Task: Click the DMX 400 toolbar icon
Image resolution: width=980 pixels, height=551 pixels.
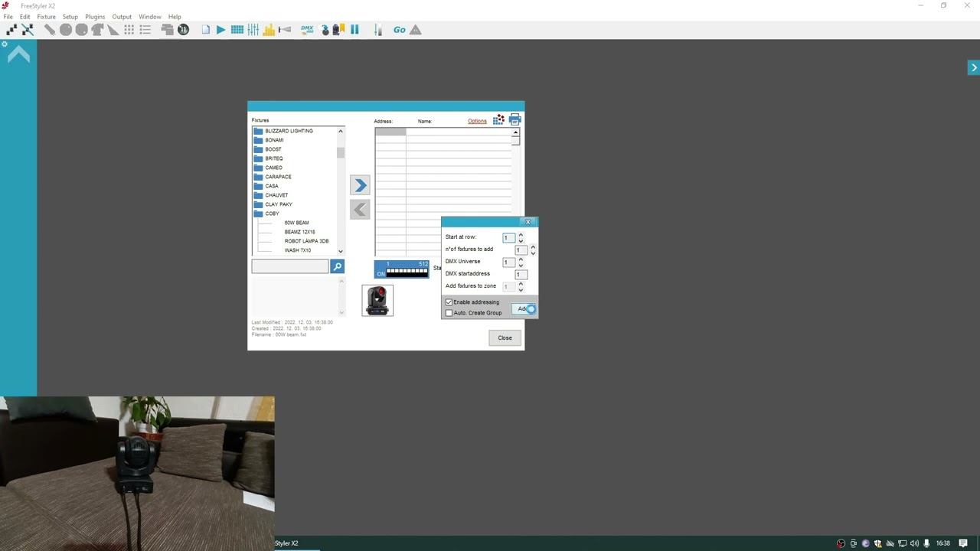Action: click(307, 30)
